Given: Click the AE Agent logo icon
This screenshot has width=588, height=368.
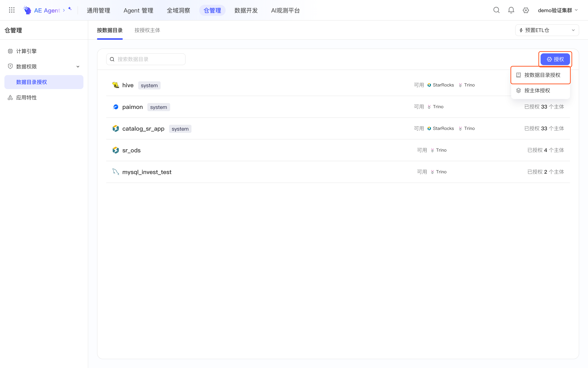Looking at the screenshot, I should tap(27, 10).
